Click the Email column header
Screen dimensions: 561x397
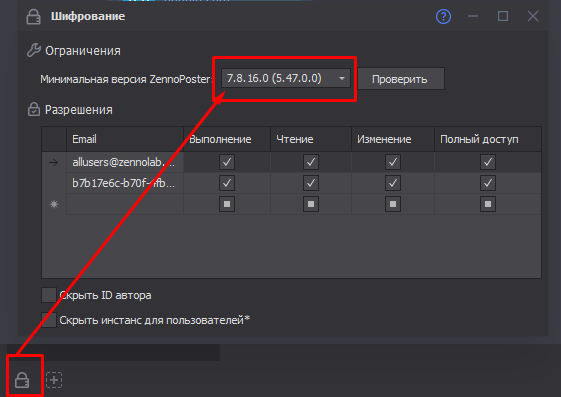click(x=125, y=139)
